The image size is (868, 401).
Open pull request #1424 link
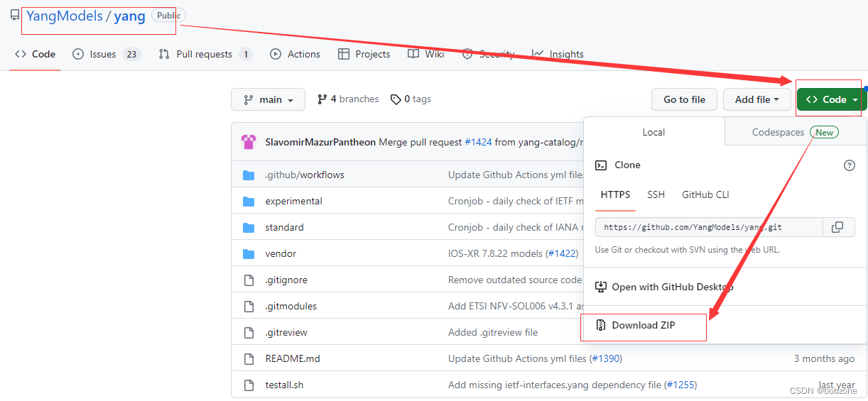478,142
